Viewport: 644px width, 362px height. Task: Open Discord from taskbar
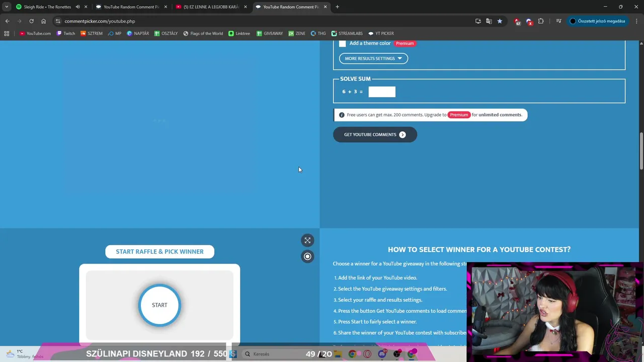pos(382,354)
